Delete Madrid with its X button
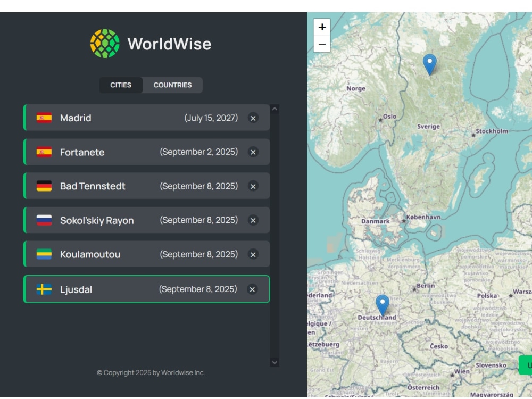This screenshot has height=399, width=532. (253, 118)
